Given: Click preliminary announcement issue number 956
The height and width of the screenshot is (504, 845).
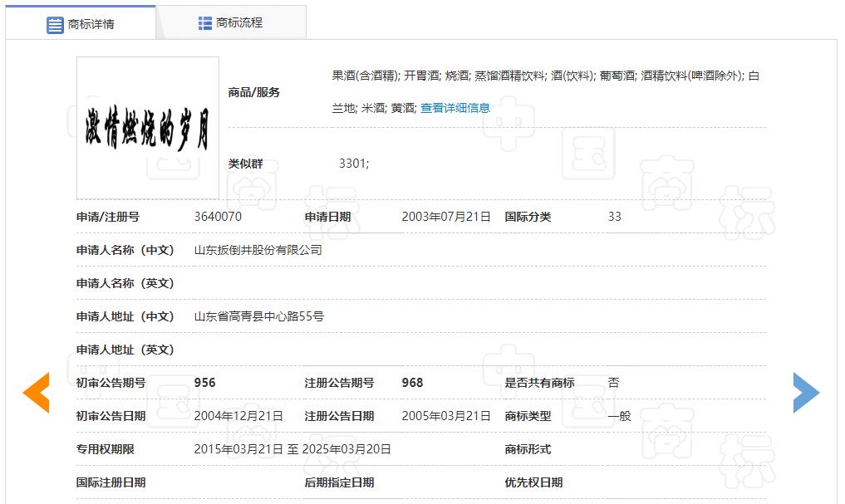Looking at the screenshot, I should pos(204,383).
